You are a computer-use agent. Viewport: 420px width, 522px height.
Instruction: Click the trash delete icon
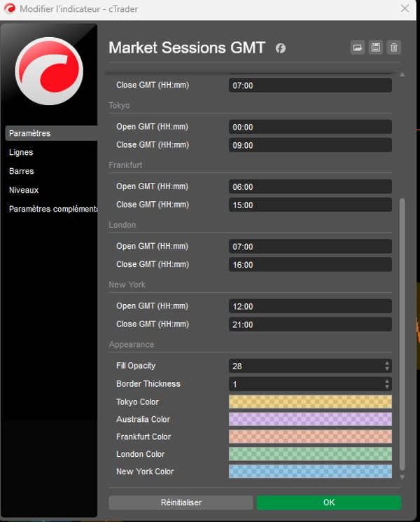[393, 48]
